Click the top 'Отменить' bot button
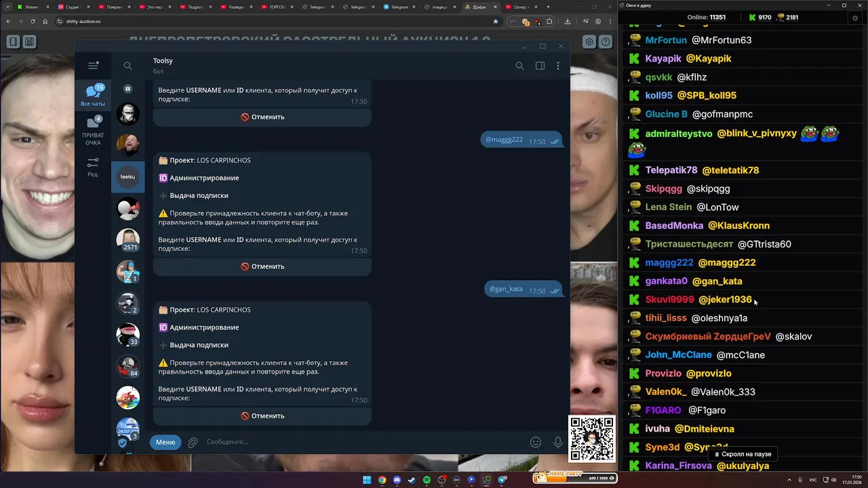 [x=262, y=117]
